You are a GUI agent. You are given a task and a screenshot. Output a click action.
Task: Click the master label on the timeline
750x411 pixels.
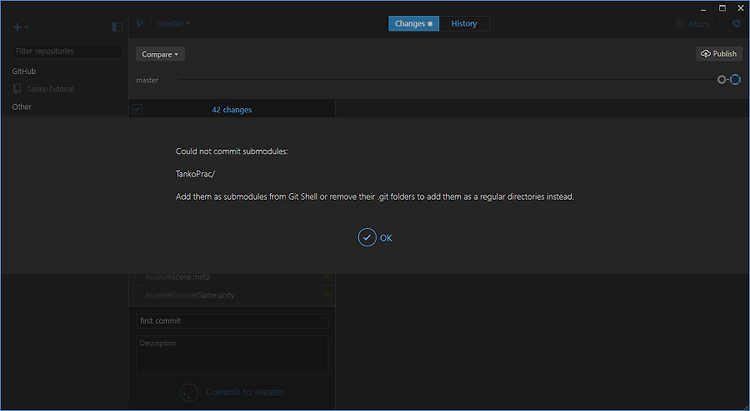pos(147,80)
